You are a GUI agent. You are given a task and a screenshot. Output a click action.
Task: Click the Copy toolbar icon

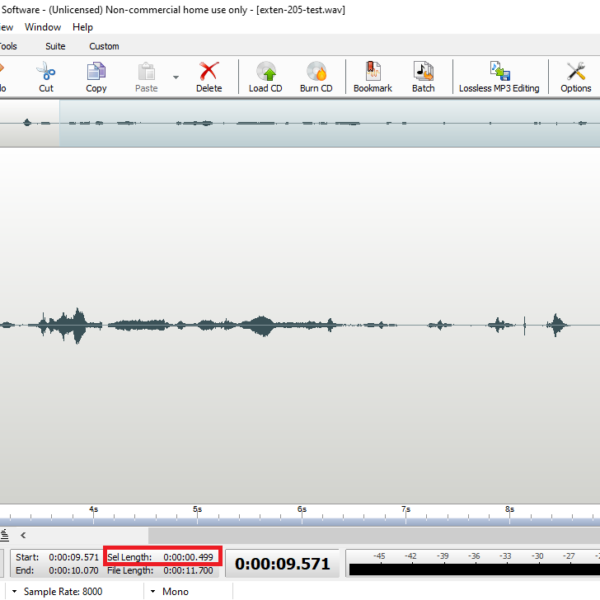[x=96, y=72]
